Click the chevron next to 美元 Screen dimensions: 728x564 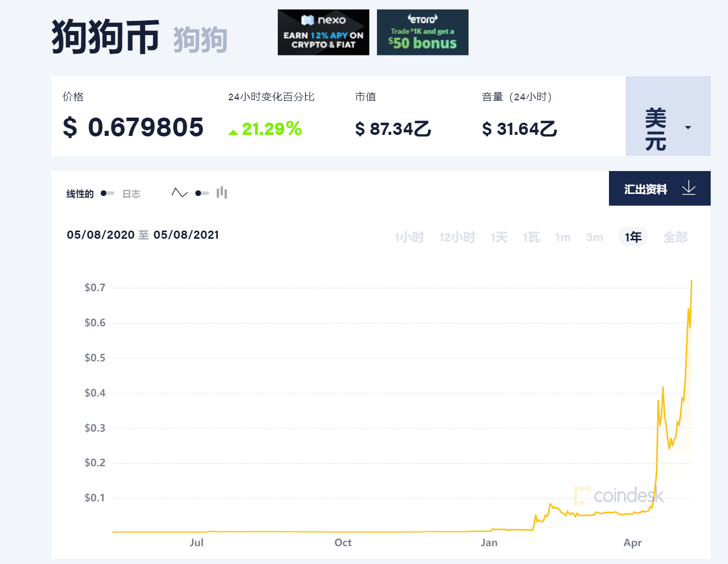(688, 128)
